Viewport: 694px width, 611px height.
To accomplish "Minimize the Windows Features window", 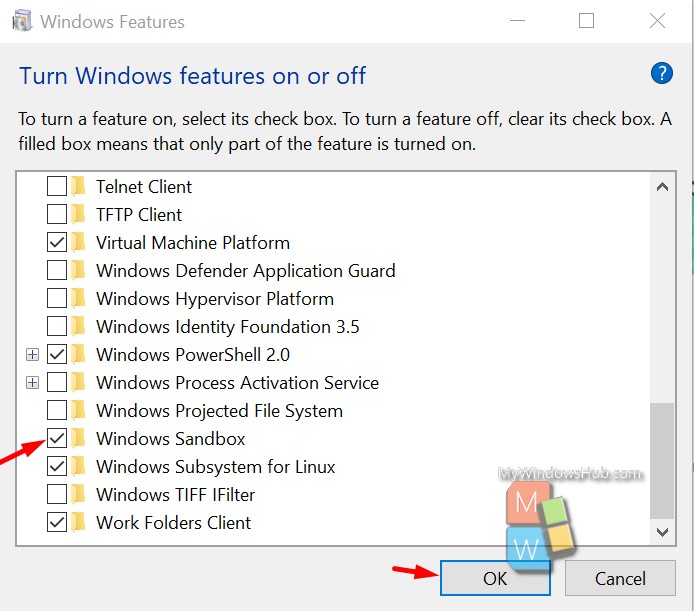I will (x=517, y=20).
